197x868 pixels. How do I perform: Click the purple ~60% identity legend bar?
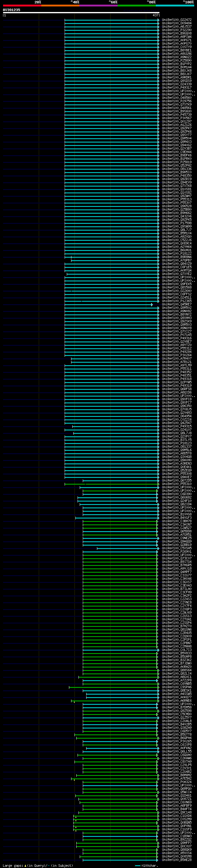(x=99, y=6)
